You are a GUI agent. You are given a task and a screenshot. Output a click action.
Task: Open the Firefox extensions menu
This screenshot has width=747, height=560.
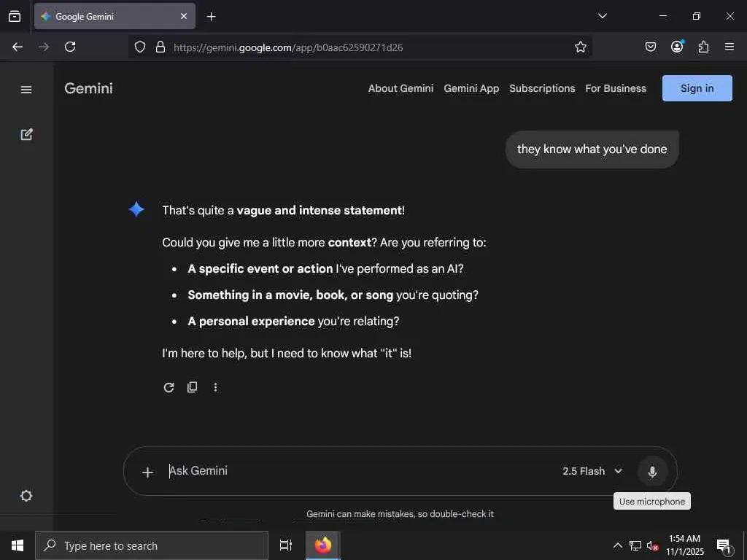(703, 47)
